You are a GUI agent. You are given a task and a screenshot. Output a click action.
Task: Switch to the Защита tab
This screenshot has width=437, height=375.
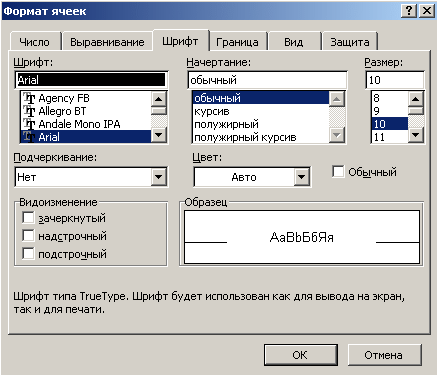pyautogui.click(x=350, y=42)
